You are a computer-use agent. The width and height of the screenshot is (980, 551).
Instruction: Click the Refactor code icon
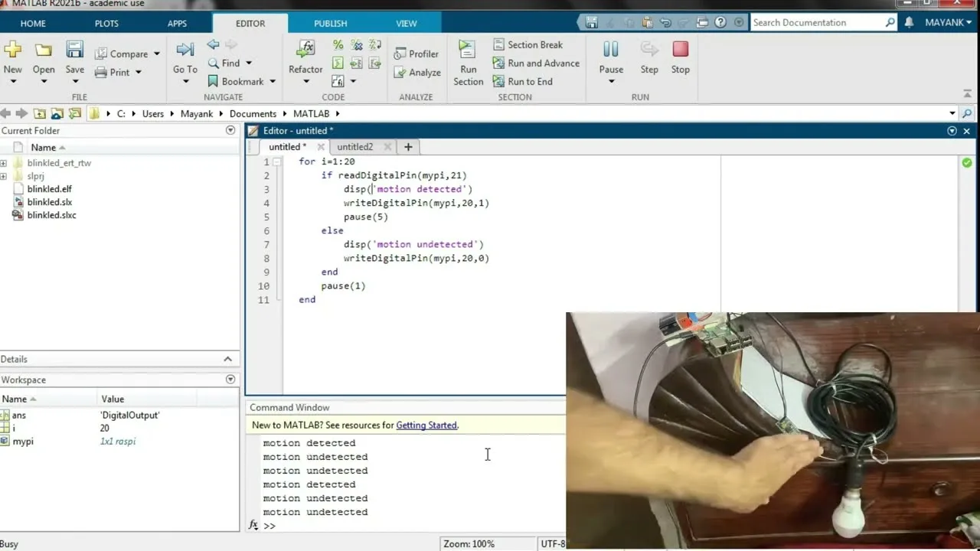pos(305,50)
